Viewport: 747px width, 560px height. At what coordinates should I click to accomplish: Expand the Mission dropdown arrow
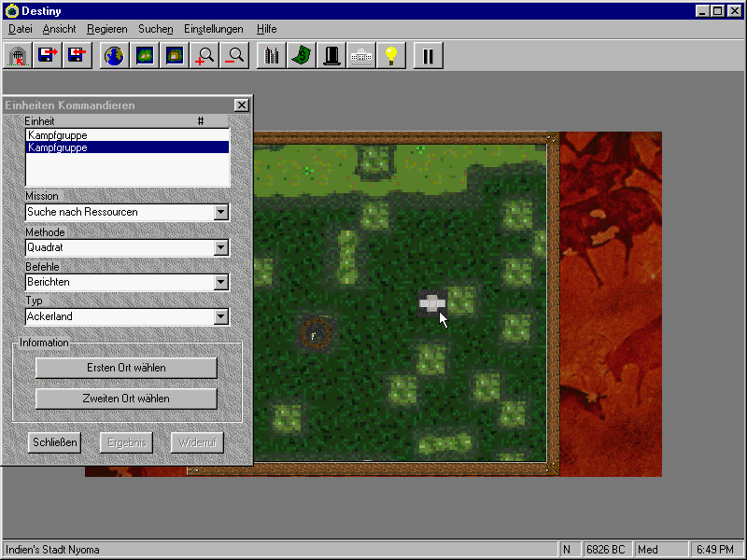220,213
